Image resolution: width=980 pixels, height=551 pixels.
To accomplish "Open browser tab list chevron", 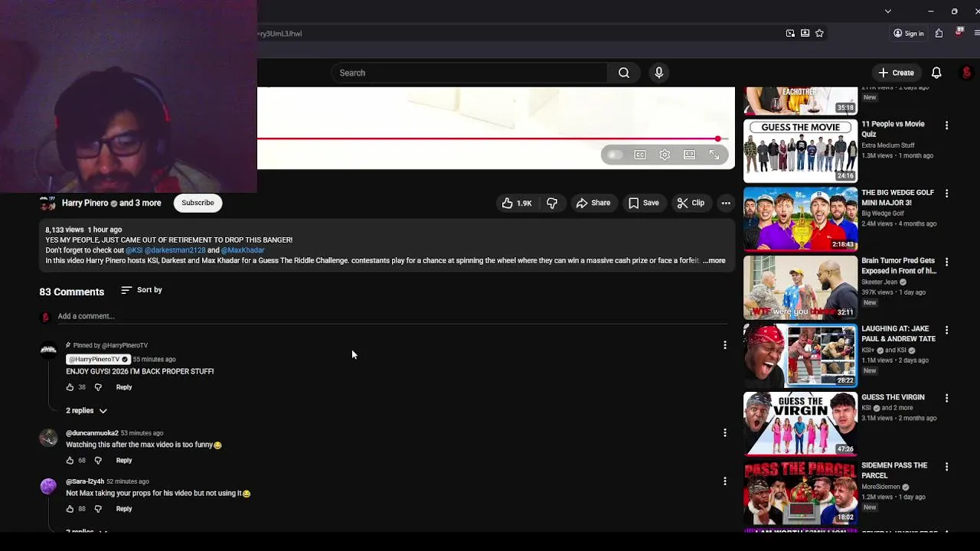I will (x=887, y=11).
